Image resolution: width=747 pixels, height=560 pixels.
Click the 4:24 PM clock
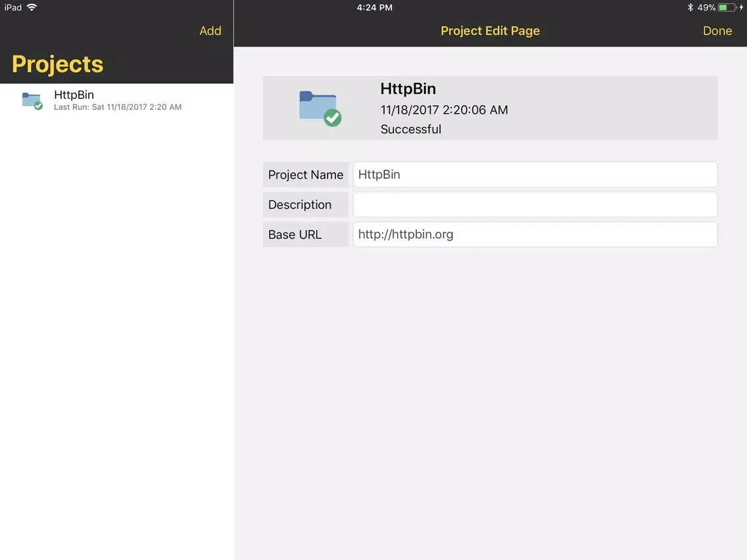pos(374,8)
